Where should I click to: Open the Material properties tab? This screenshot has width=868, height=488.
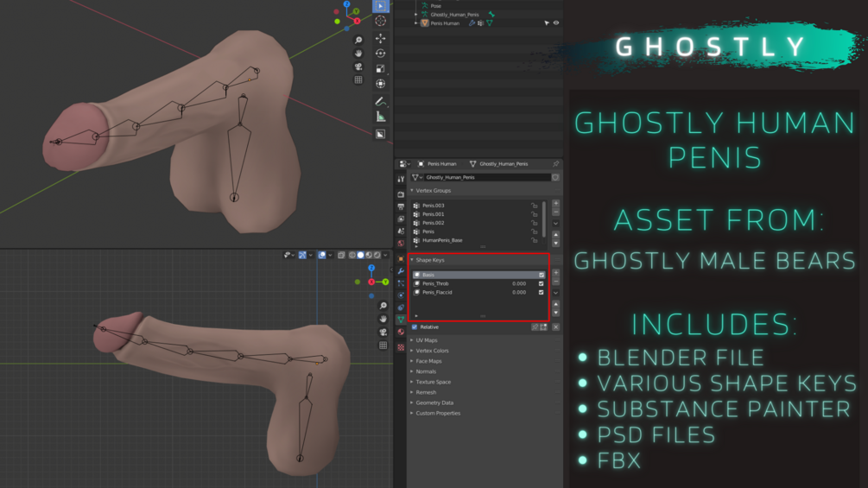click(401, 332)
